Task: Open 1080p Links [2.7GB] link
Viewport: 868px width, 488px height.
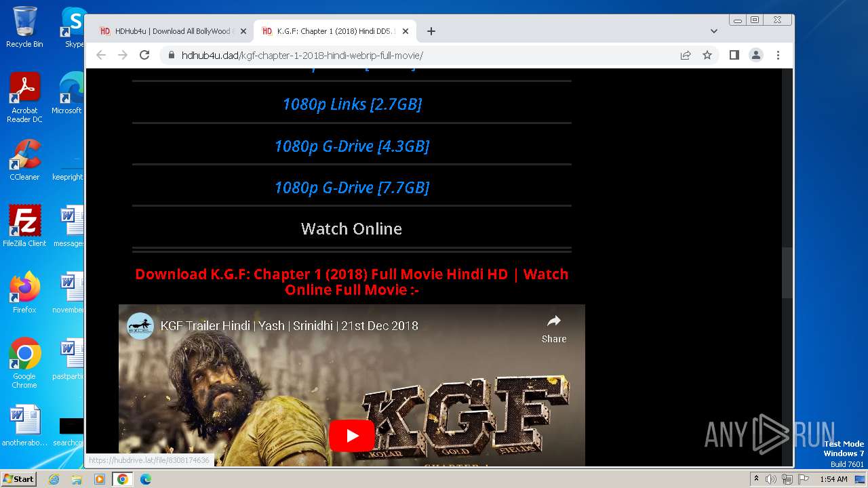Action: [x=352, y=104]
